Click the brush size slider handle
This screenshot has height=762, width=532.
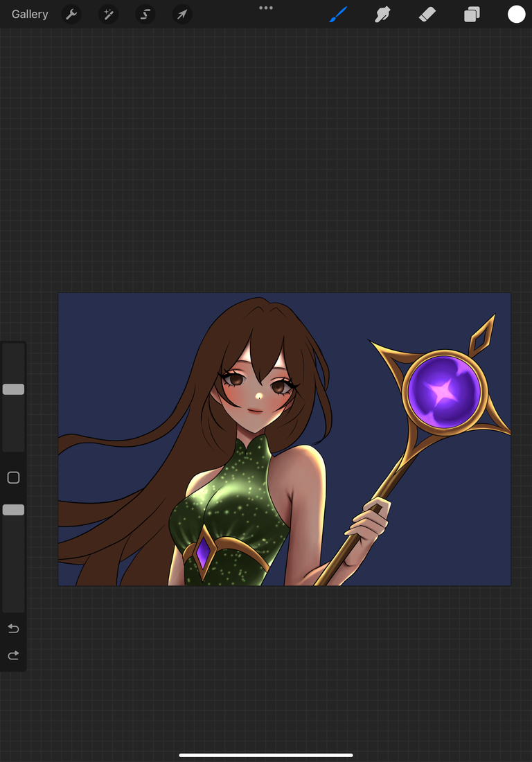(14, 389)
